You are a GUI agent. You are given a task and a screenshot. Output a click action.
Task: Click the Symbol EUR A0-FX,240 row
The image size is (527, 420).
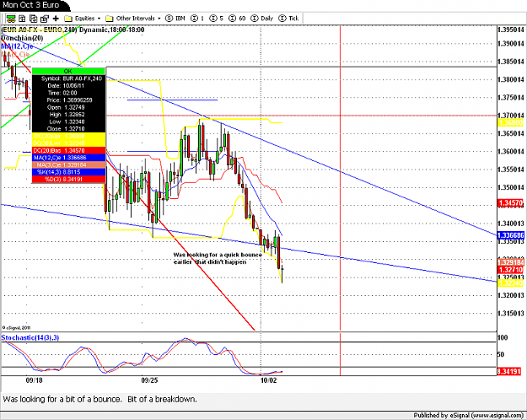click(68, 78)
